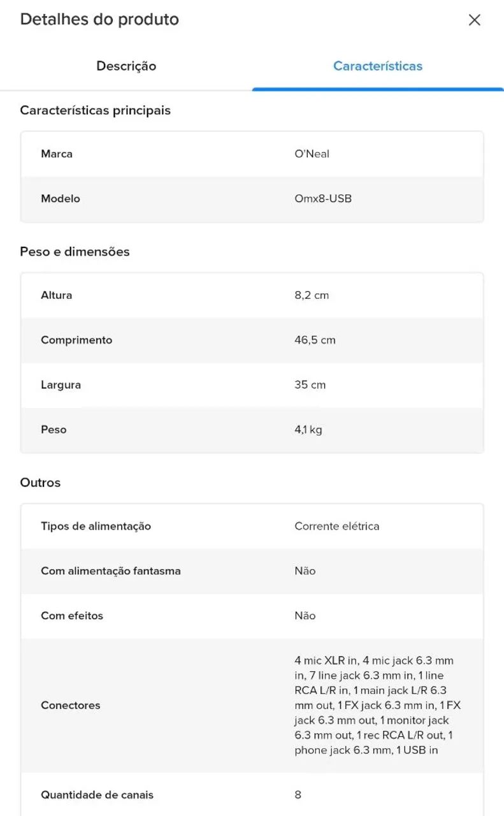Click the 4,1 kg weight value
This screenshot has width=504, height=816.
point(308,430)
